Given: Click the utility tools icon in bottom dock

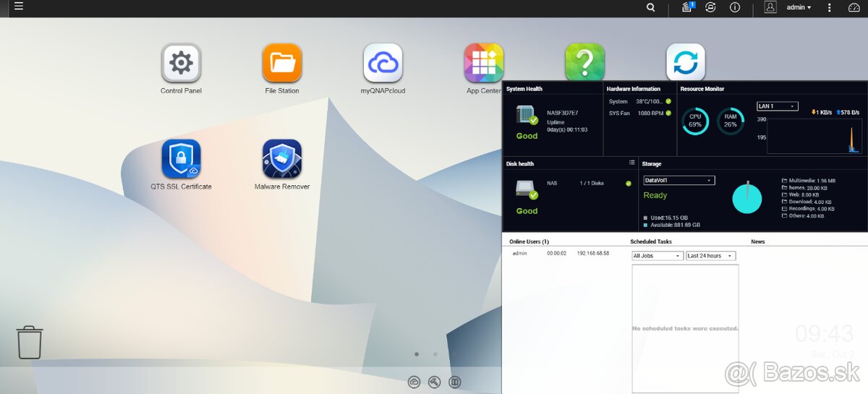Looking at the screenshot, I should pos(434,382).
